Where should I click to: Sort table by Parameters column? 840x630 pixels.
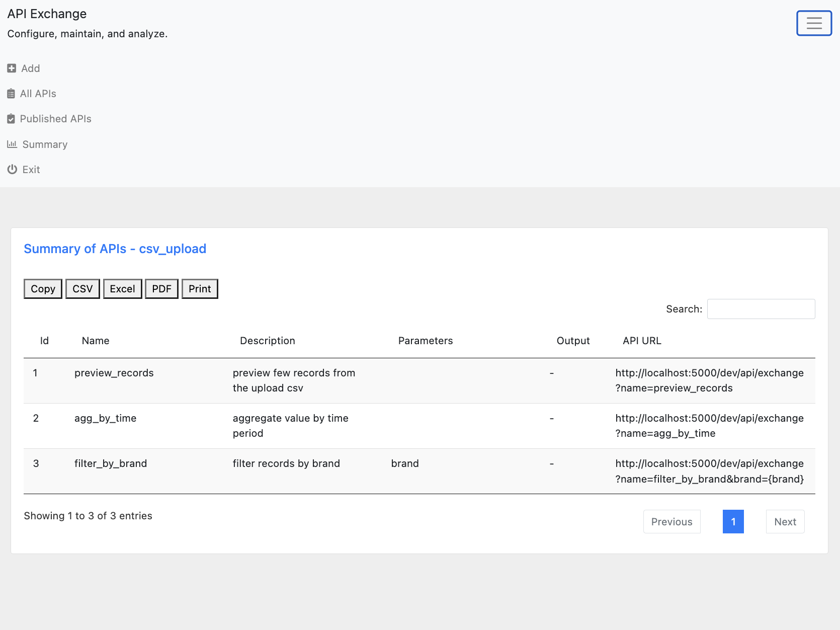pyautogui.click(x=426, y=341)
